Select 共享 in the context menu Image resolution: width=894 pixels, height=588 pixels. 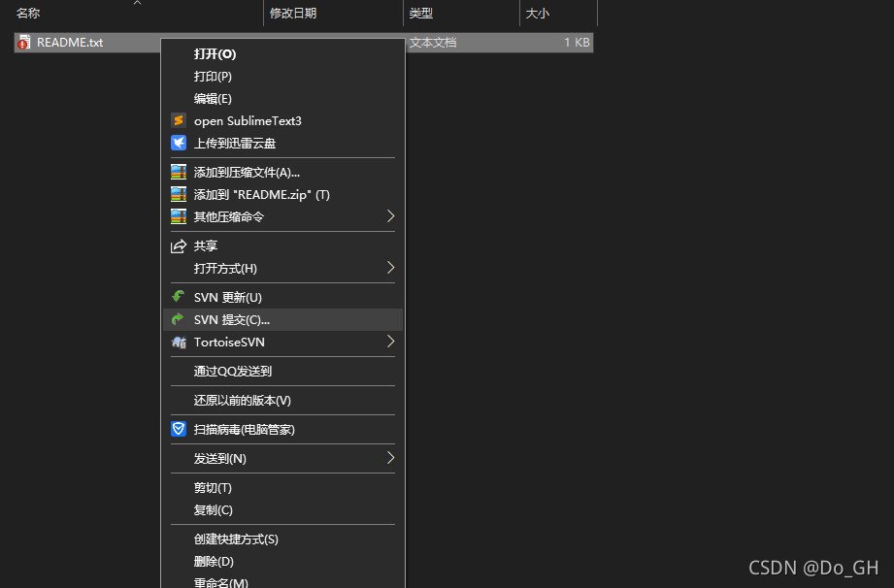tap(282, 245)
